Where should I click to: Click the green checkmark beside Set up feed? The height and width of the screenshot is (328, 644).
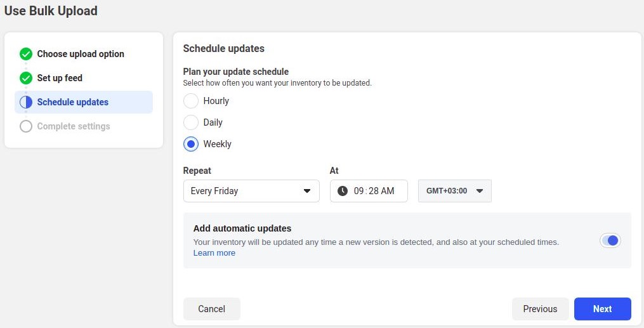pos(26,77)
